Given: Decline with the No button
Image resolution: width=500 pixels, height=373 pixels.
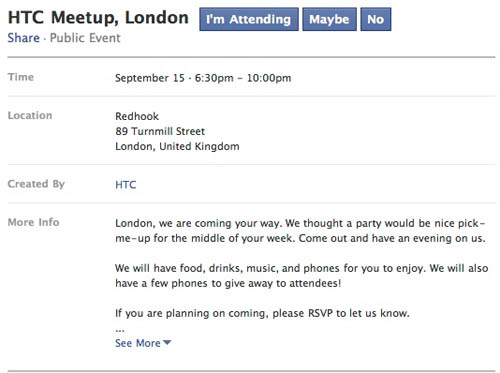Looking at the screenshot, I should pyautogui.click(x=376, y=19).
